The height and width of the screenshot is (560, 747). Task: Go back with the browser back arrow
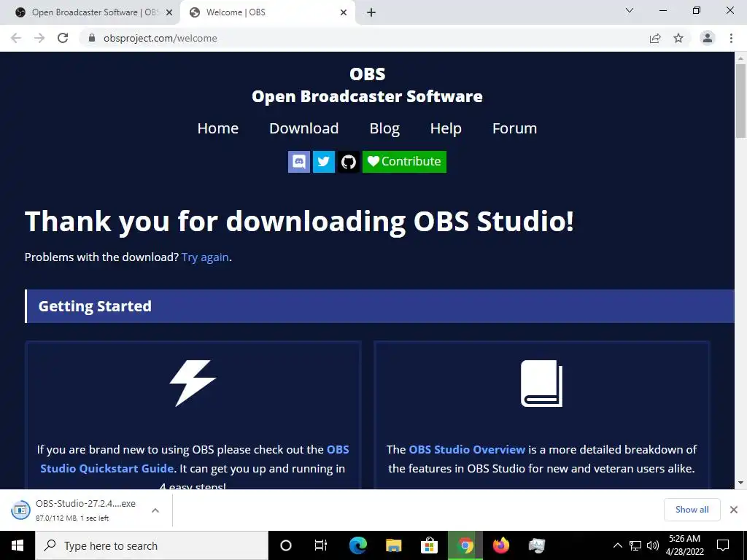pos(16,38)
